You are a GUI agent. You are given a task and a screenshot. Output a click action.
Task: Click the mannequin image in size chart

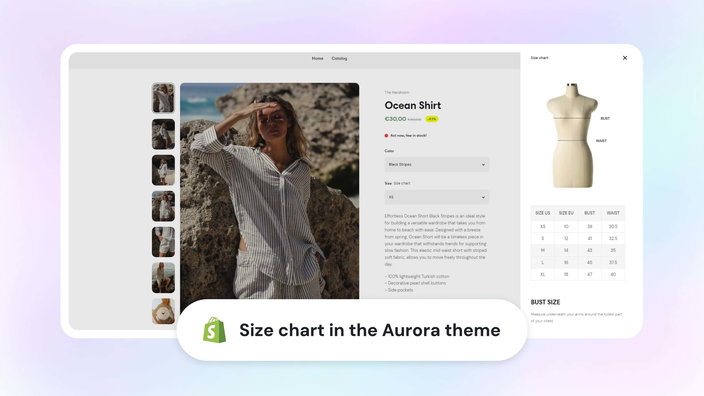pyautogui.click(x=571, y=136)
